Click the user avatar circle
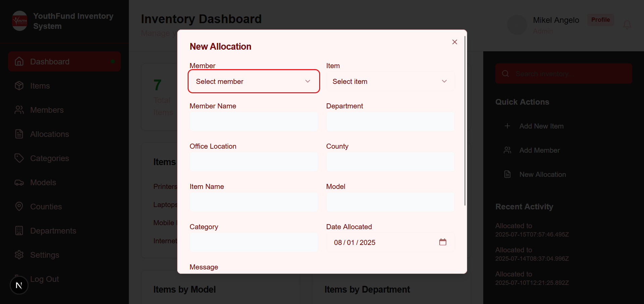Screen dimensions: 644x304 (x=517, y=25)
